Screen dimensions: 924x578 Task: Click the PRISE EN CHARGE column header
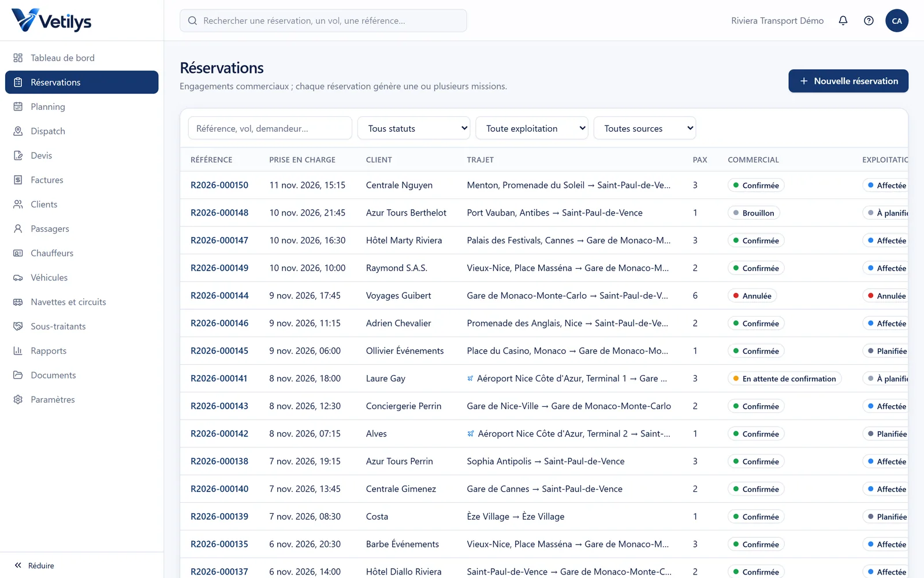pos(302,160)
